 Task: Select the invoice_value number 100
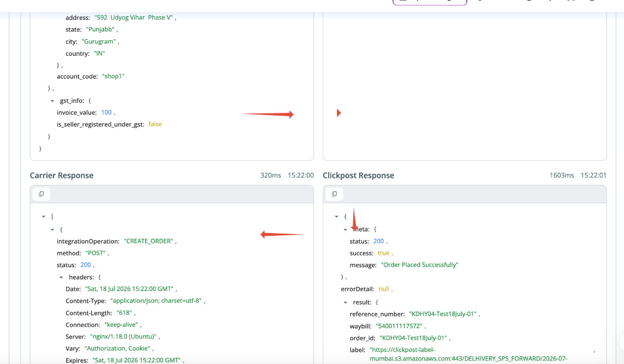(x=106, y=112)
